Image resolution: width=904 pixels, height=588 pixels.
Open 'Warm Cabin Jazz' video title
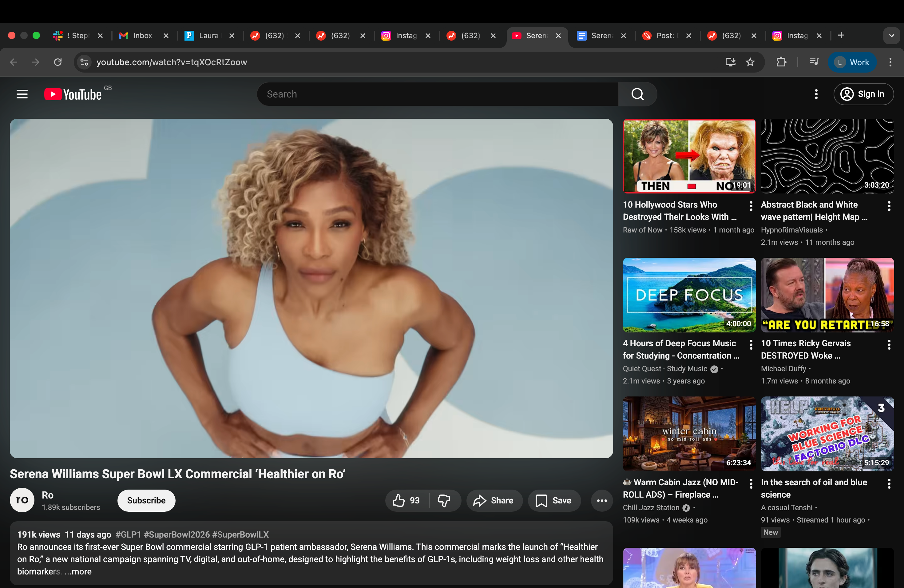pos(681,488)
